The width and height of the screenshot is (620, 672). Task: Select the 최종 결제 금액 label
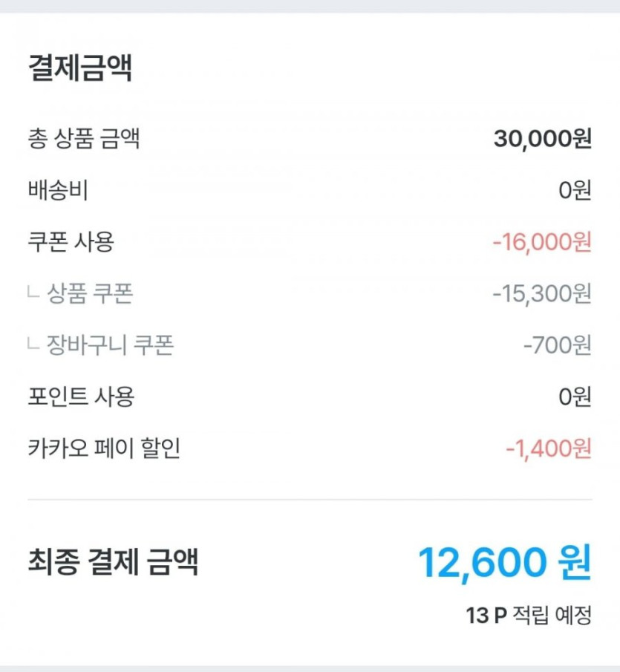point(113,562)
